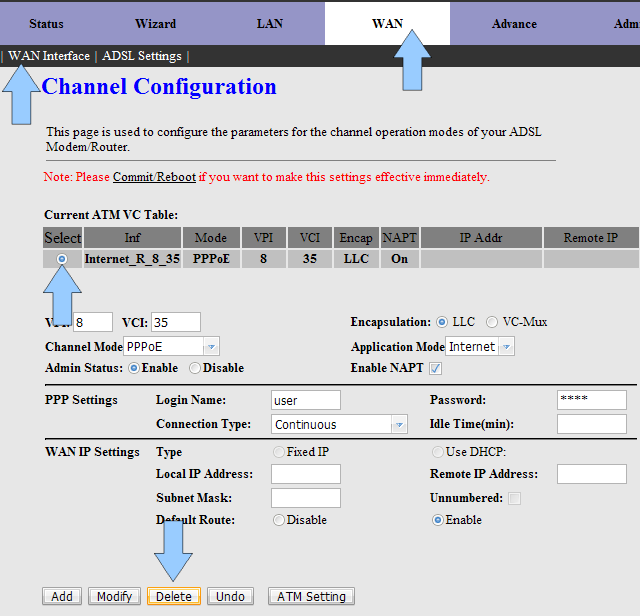Follow the Commit/Reboot link

point(154,177)
